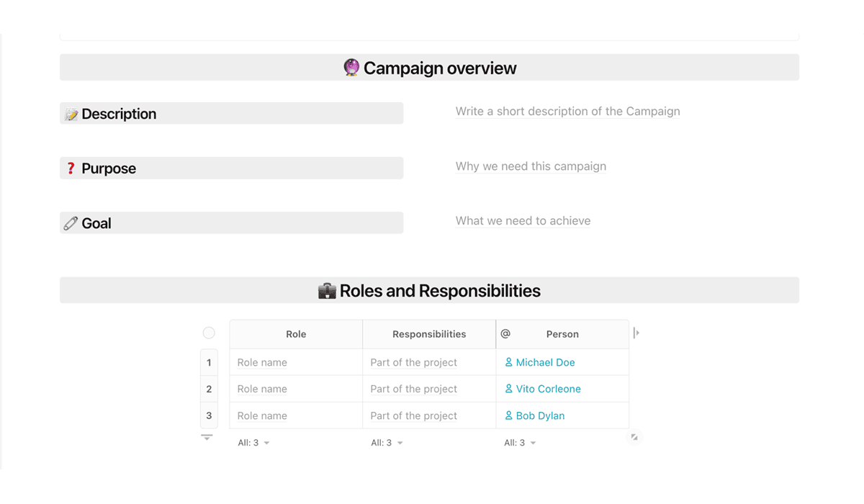
Task: Click the Responsibilities column header
Action: click(429, 334)
